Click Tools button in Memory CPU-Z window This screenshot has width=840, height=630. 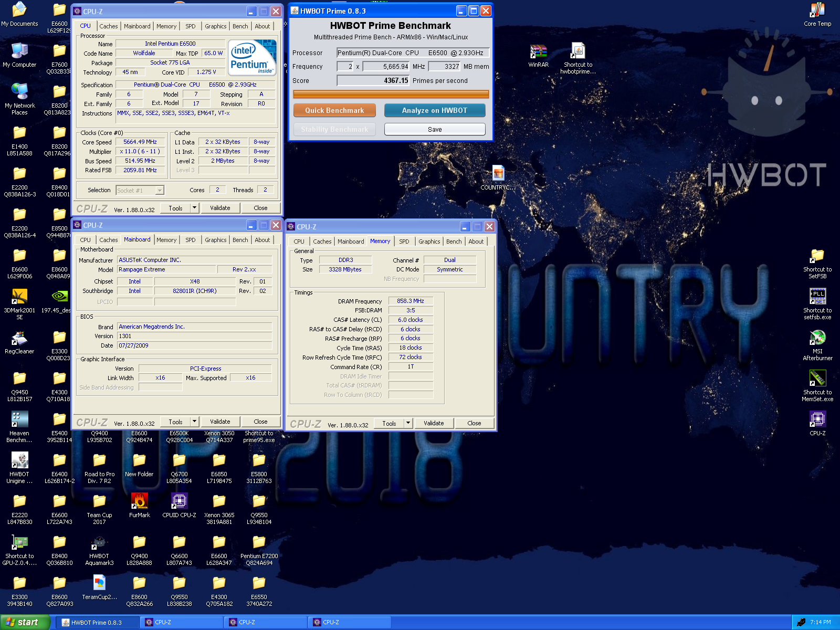[x=389, y=423]
